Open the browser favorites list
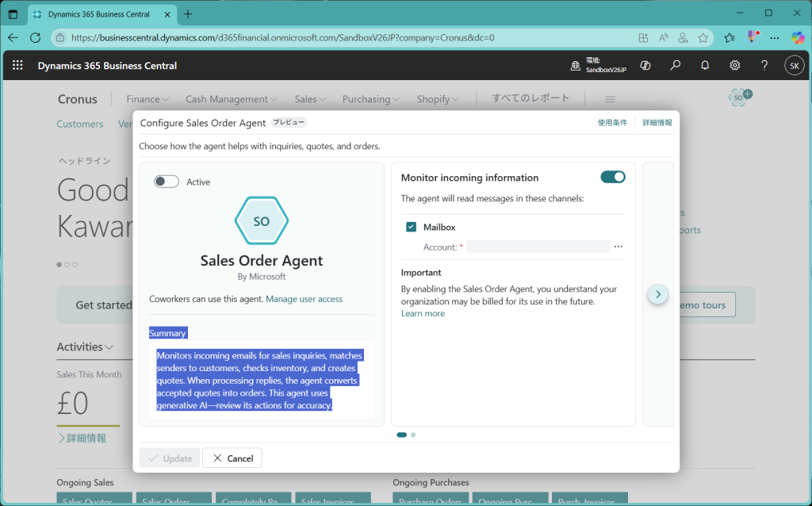Screen dimensions: 812x506 [x=730, y=37]
